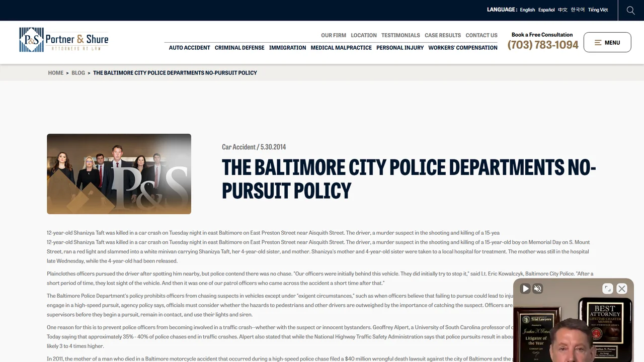Open the MENU hamburger button
This screenshot has height=362, width=644.
tap(607, 42)
